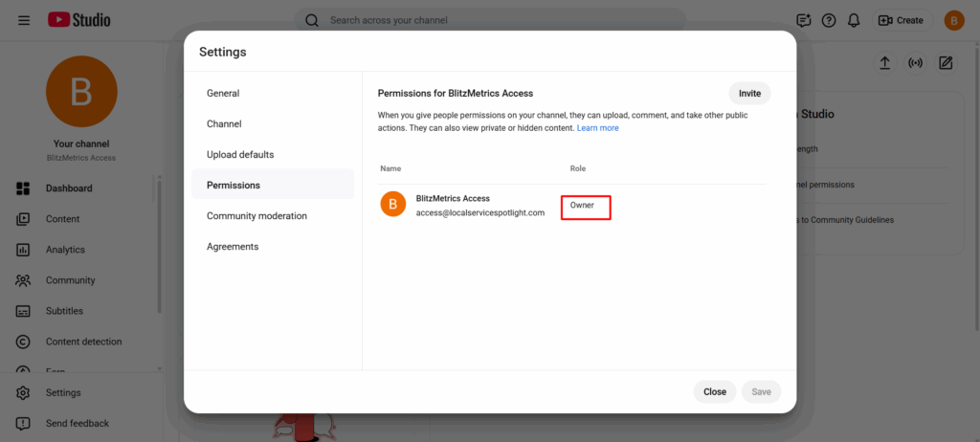Click the create post pencil icon
The image size is (980, 442).
(946, 63)
